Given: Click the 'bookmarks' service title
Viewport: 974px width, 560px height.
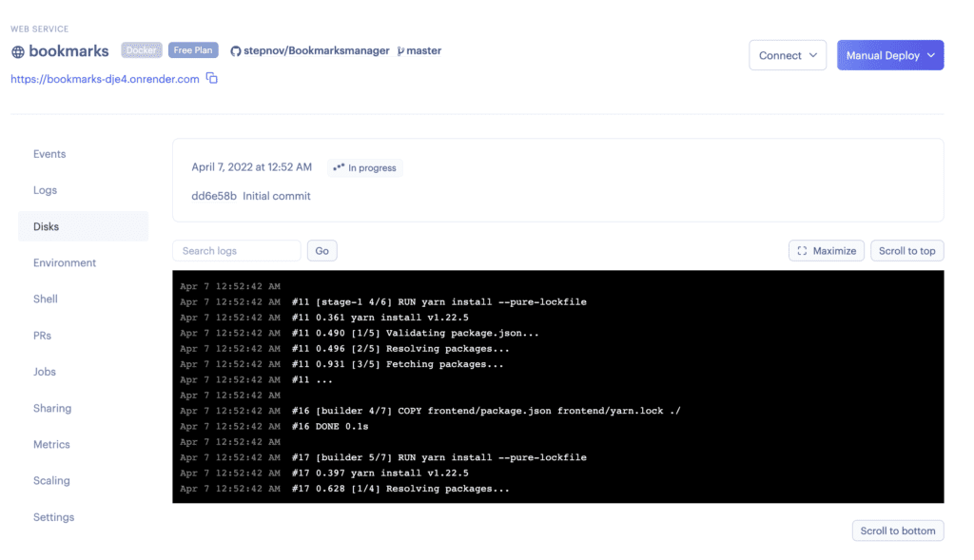Looking at the screenshot, I should click(68, 51).
